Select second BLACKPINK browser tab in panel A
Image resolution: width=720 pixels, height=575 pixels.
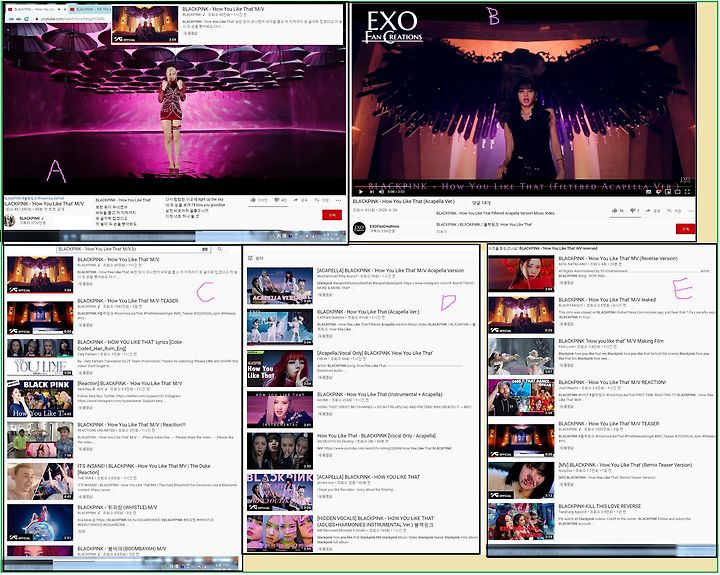click(90, 9)
